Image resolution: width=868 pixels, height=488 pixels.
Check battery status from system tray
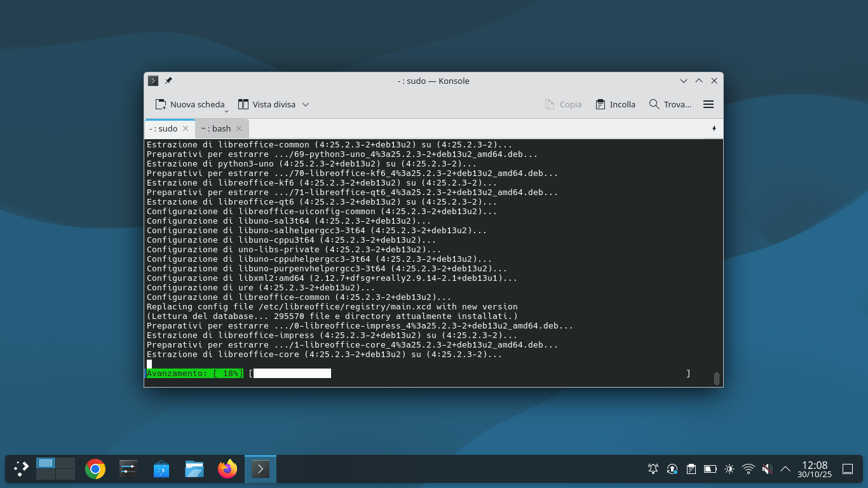pyautogui.click(x=710, y=468)
